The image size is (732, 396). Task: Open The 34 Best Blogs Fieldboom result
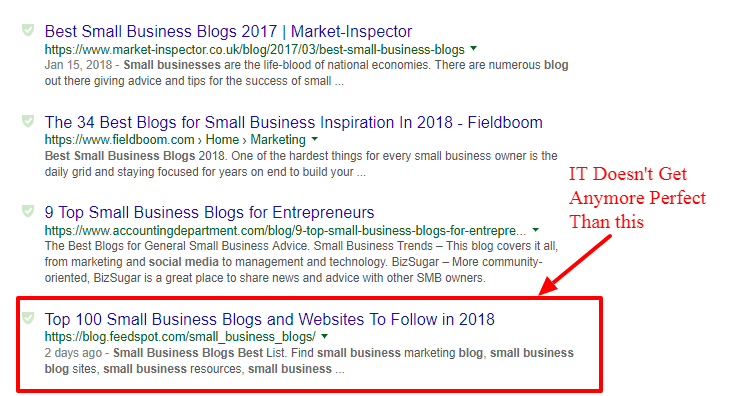click(294, 122)
